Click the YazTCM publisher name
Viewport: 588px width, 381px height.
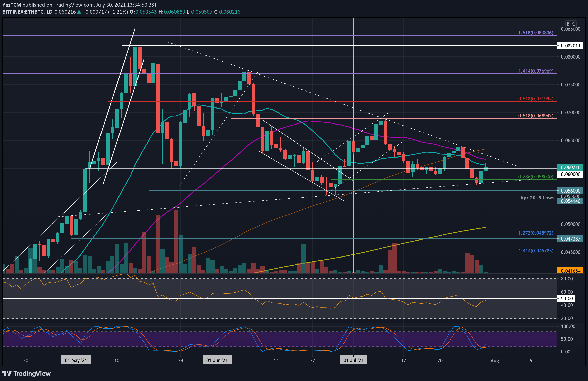coord(12,5)
